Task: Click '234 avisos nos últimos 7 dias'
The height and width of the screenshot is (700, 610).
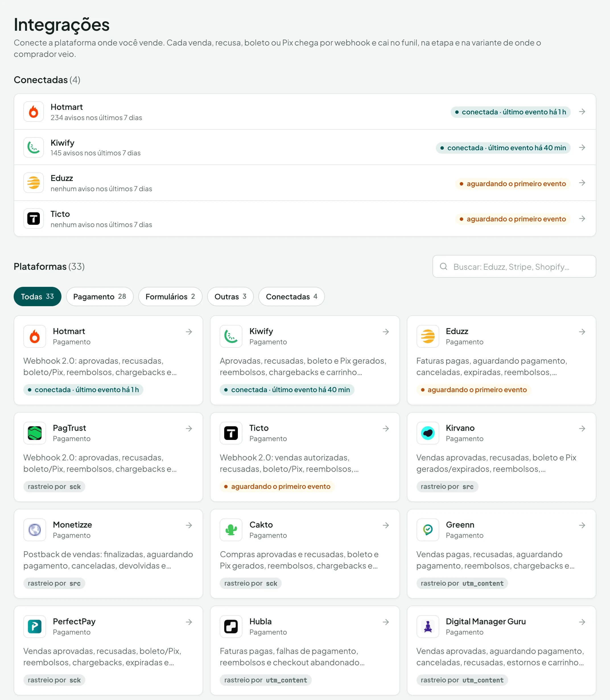Action: click(x=96, y=118)
